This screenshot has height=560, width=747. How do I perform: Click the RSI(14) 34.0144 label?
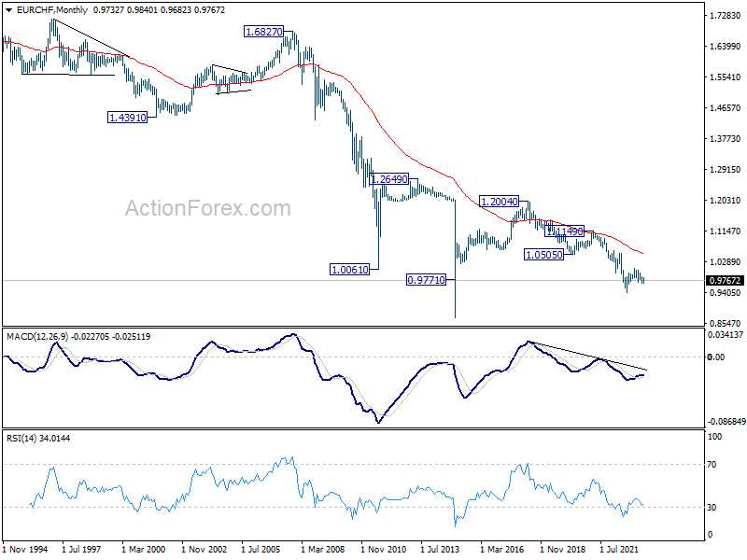[x=38, y=438]
